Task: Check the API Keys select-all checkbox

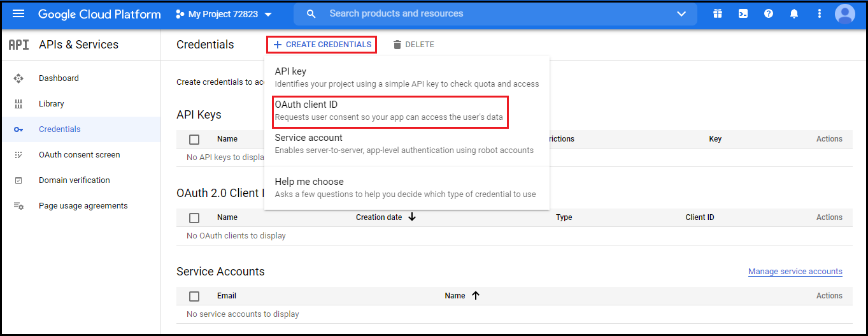Action: 194,140
